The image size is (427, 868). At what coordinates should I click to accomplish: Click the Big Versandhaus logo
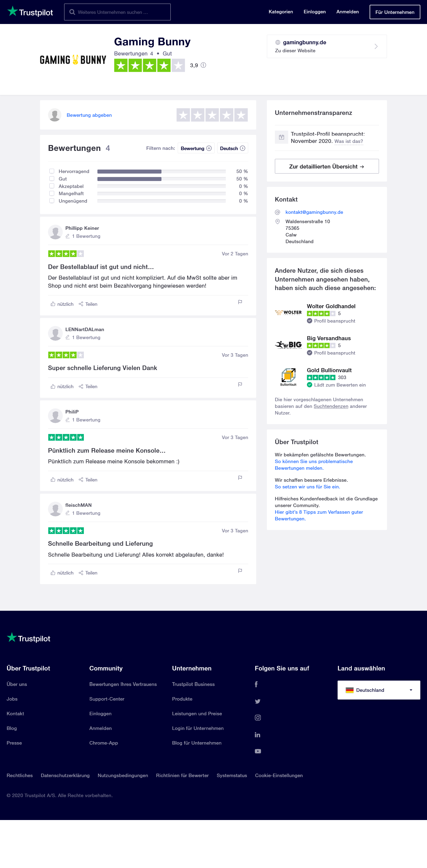(x=288, y=345)
